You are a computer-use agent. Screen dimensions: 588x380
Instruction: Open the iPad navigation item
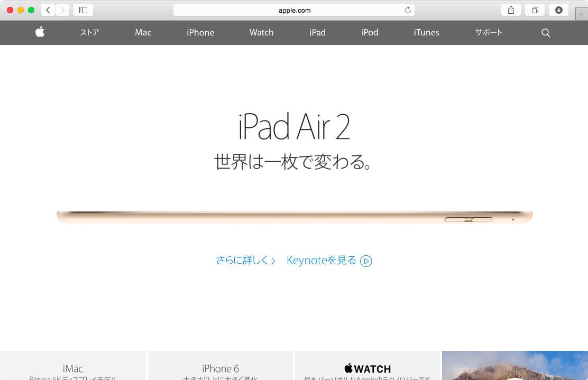tap(317, 33)
